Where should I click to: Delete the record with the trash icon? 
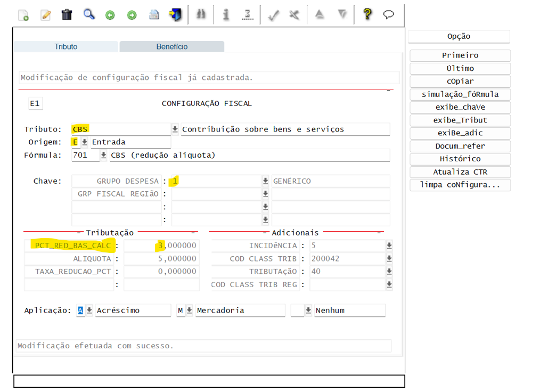pos(66,14)
